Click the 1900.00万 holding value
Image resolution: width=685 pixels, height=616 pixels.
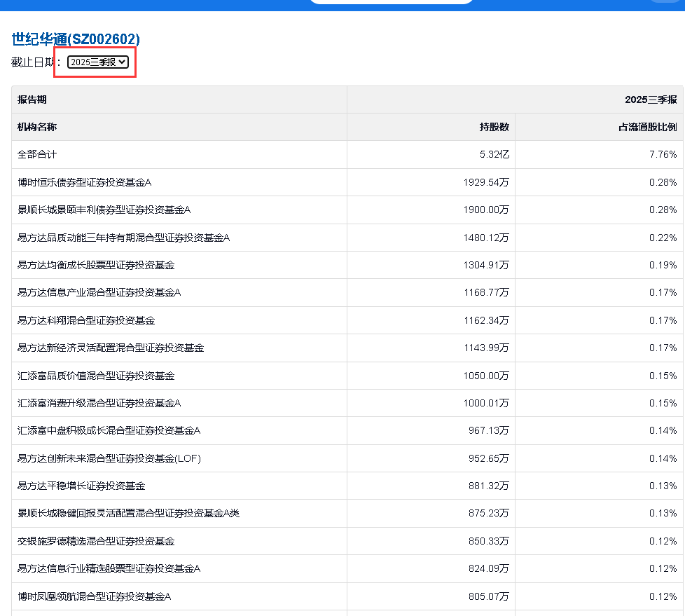[x=486, y=210]
